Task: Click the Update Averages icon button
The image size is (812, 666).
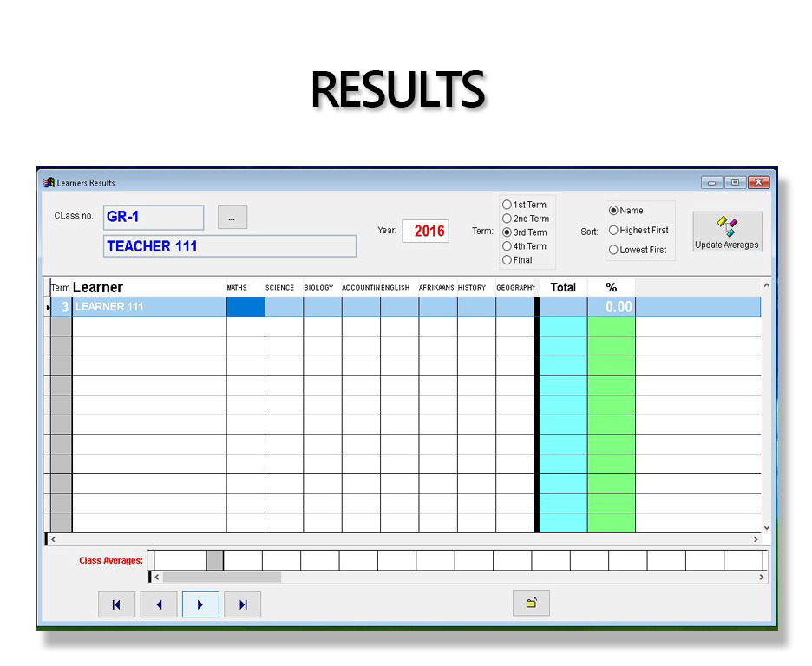Action: pos(727,232)
